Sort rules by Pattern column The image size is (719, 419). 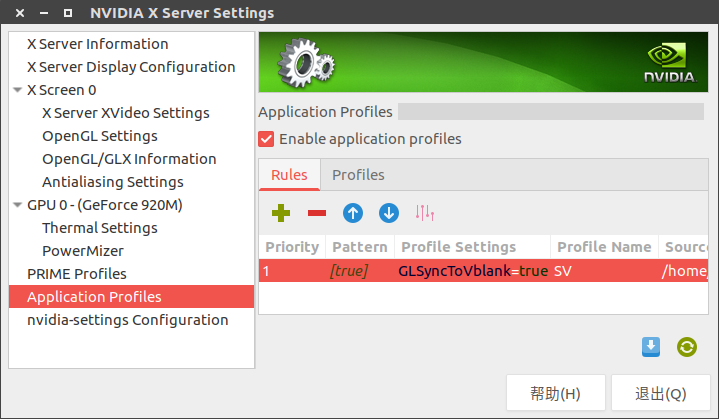point(360,247)
